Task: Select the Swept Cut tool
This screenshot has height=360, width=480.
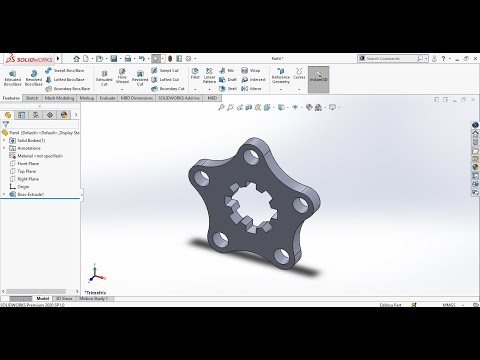Action: click(x=165, y=71)
